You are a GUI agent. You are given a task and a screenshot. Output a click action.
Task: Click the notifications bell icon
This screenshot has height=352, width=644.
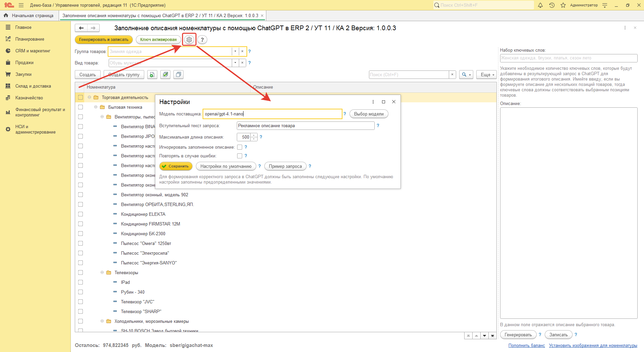coord(540,5)
